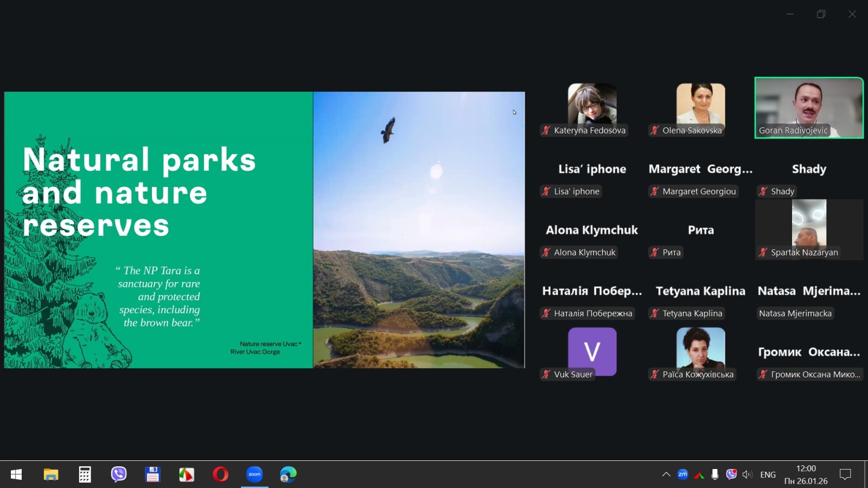This screenshot has height=488, width=868.
Task: Open the volume control in system tray
Action: pos(748,474)
